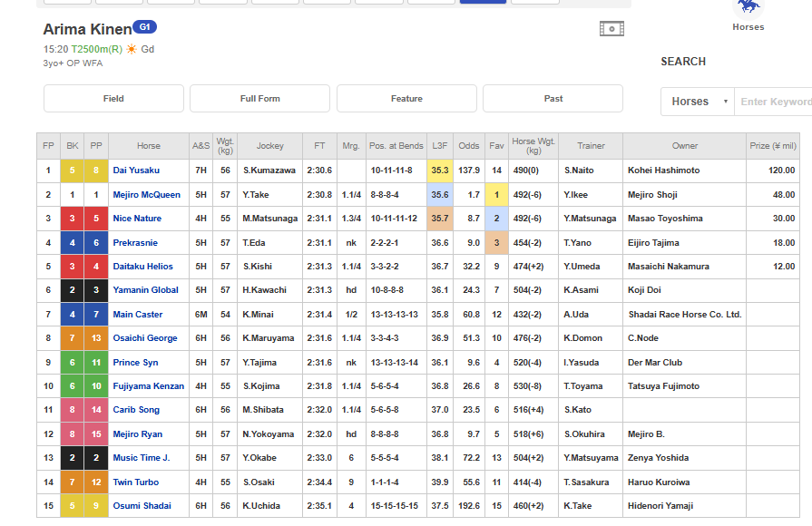812x526 pixels.
Task: Open Yamanin Global horse link
Action: click(145, 290)
